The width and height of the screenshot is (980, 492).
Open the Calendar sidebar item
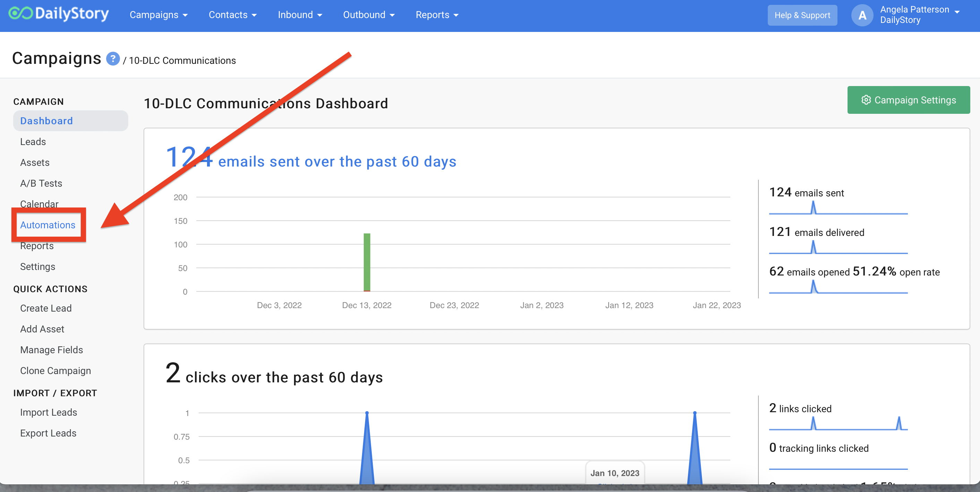[40, 204]
